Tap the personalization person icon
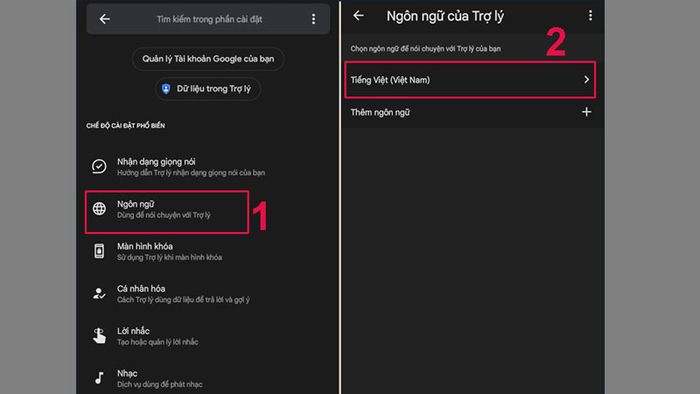The height and width of the screenshot is (394, 700). 99,293
